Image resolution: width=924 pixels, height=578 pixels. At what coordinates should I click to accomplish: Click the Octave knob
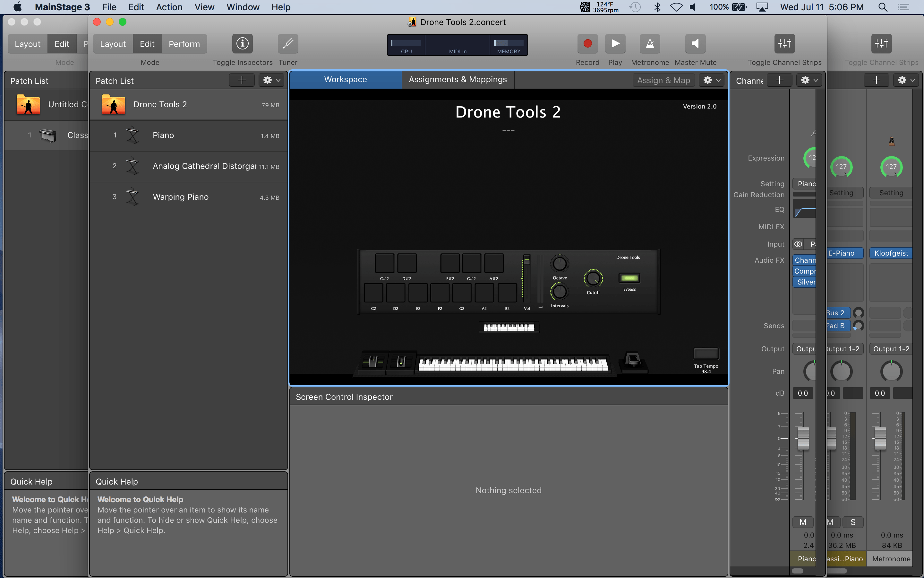tap(559, 264)
